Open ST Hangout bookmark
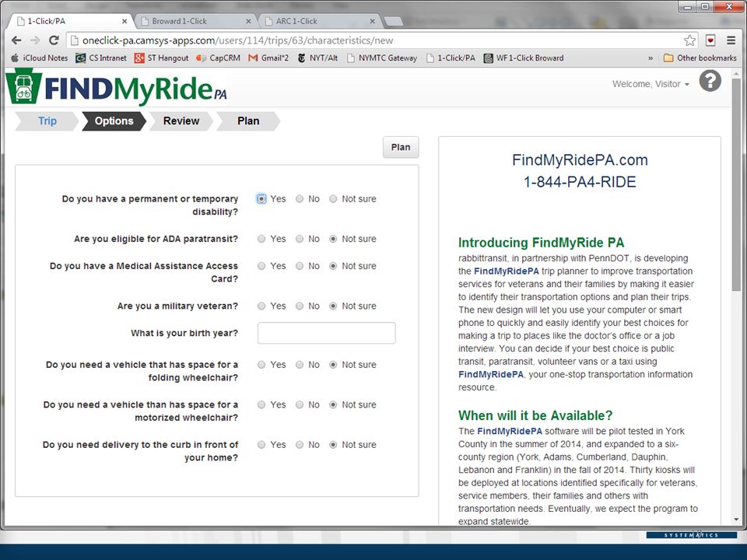Image resolution: width=747 pixels, height=560 pixels. click(162, 58)
